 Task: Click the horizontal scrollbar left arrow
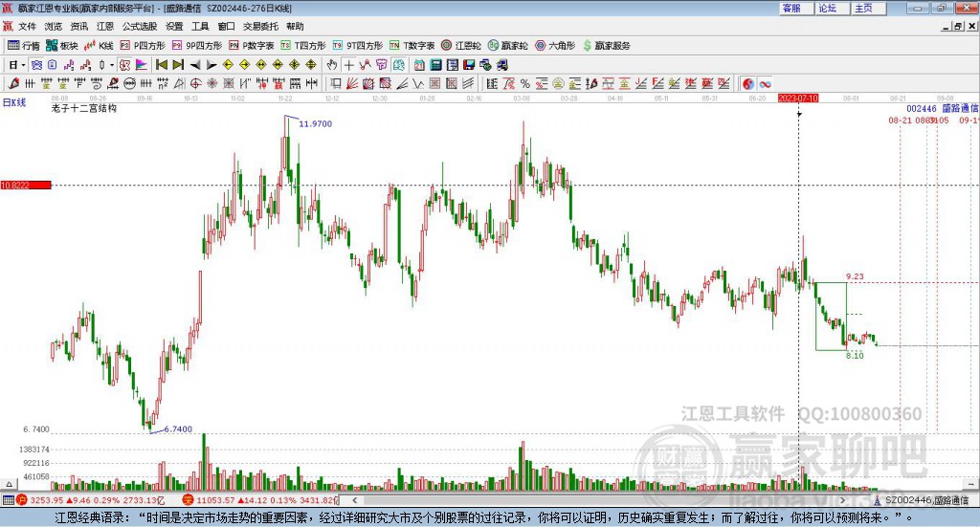(x=354, y=500)
